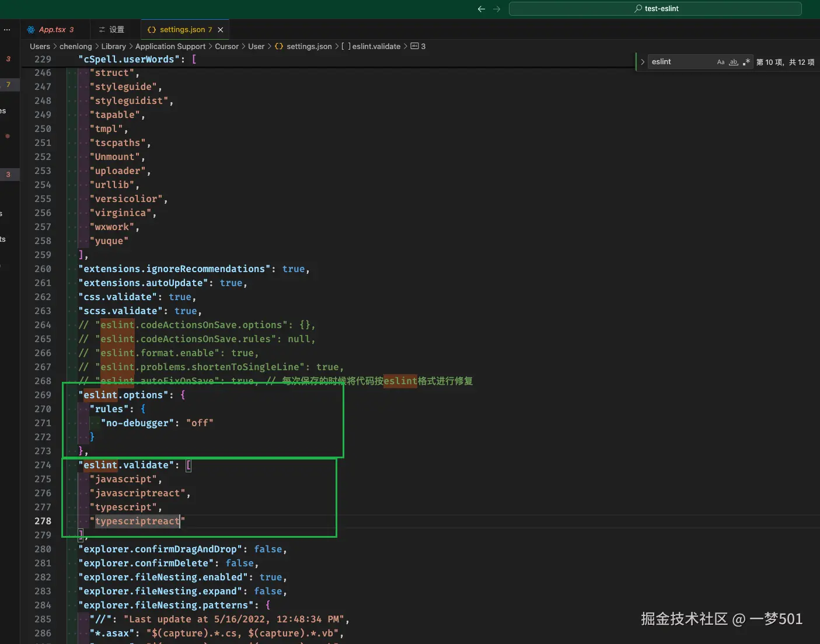The width and height of the screenshot is (820, 644).
Task: Open the sidebar more actions ellipsis
Action: click(7, 30)
